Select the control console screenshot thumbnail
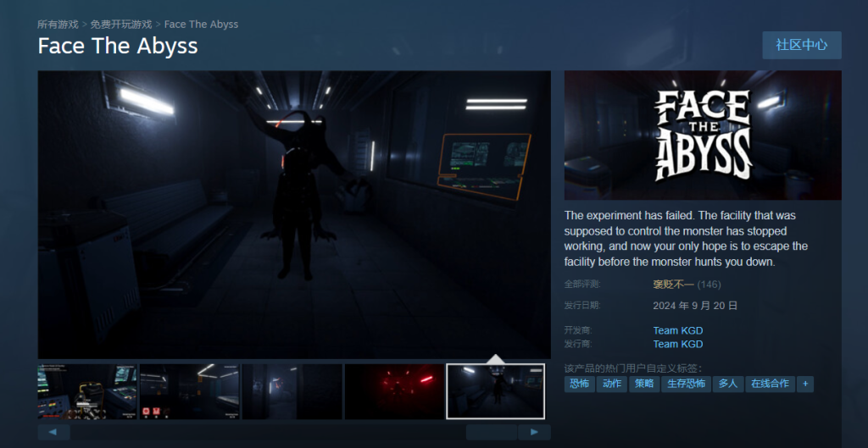 click(x=87, y=391)
